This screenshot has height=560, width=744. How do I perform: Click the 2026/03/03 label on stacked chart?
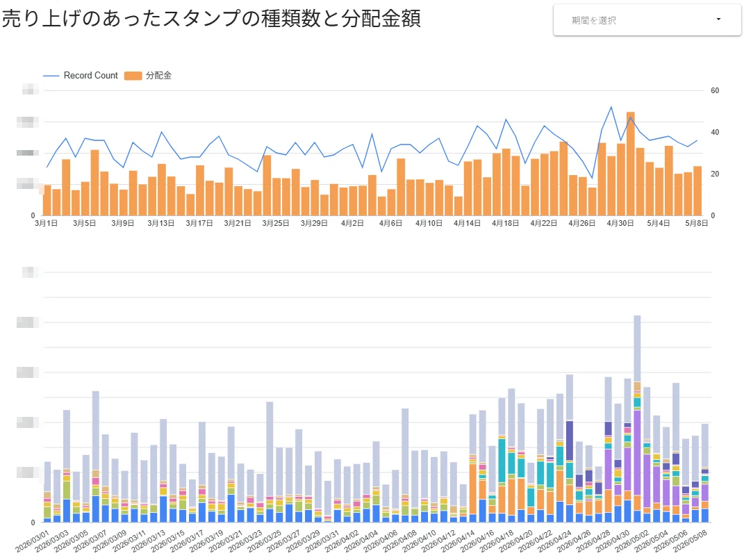click(51, 541)
